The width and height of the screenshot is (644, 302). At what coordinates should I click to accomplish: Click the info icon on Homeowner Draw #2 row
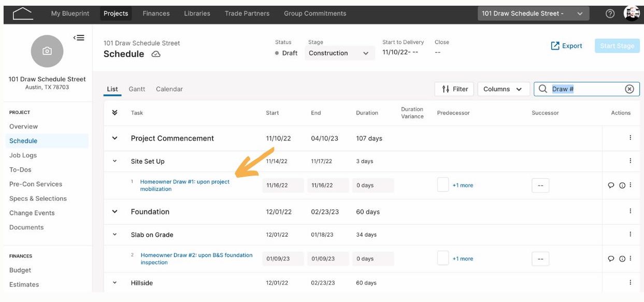point(623,257)
